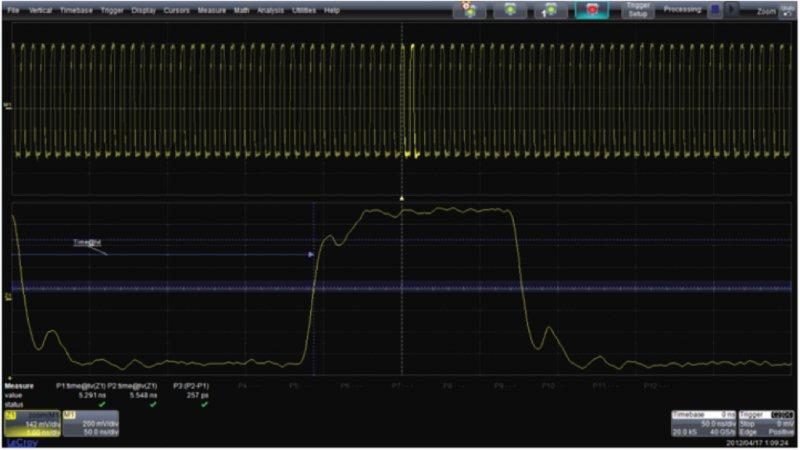Open the Cursors menu
This screenshot has height=450, width=800.
(176, 9)
